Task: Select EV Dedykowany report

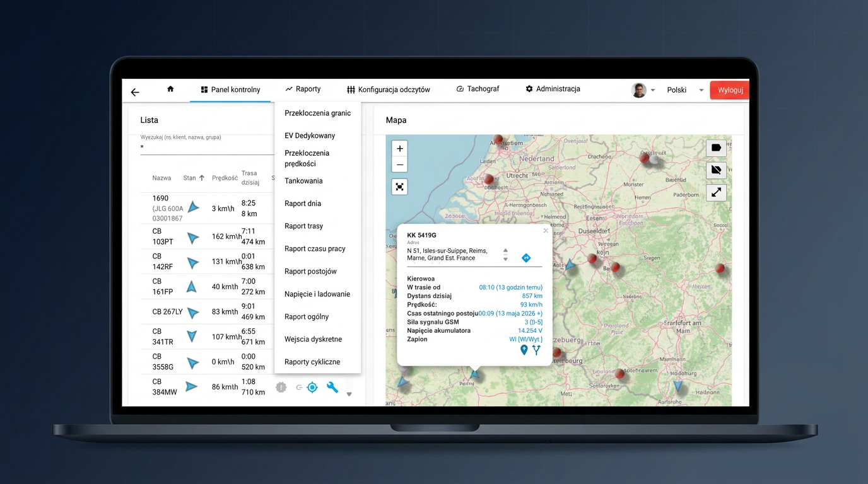Action: pyautogui.click(x=310, y=135)
